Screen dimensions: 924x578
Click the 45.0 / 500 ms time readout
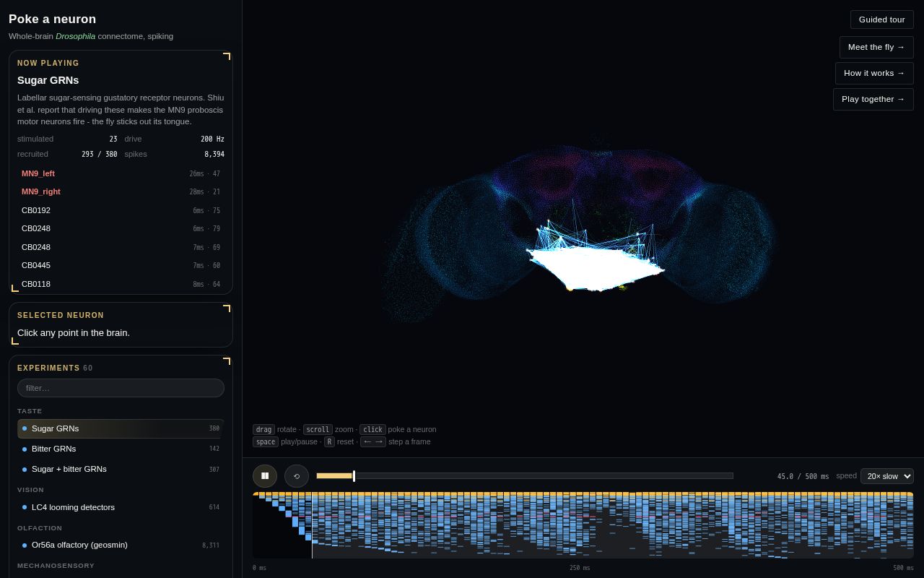(x=803, y=476)
